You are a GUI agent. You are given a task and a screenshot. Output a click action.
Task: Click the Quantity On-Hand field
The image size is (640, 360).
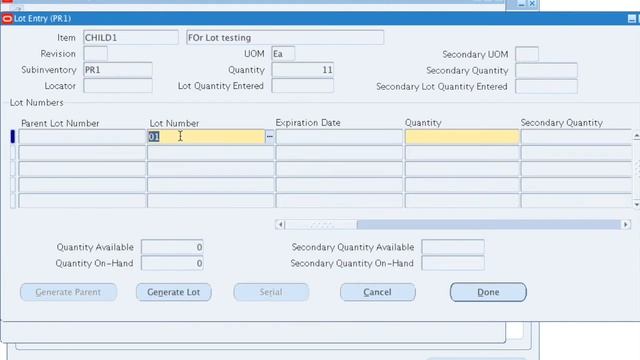coord(172,263)
